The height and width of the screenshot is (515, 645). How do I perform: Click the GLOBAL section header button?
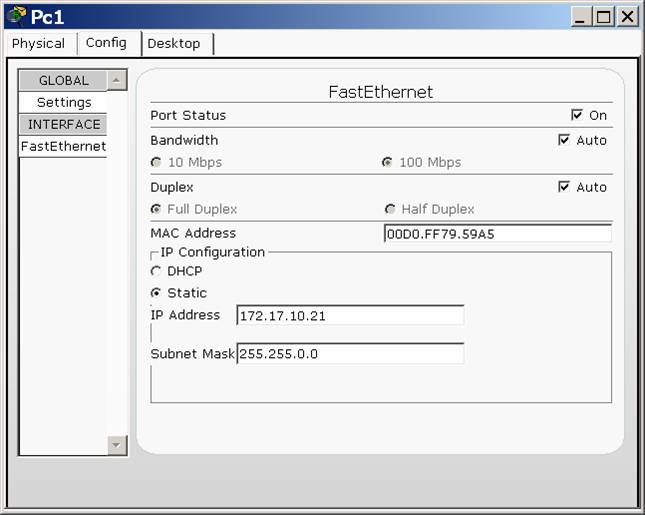click(x=63, y=80)
